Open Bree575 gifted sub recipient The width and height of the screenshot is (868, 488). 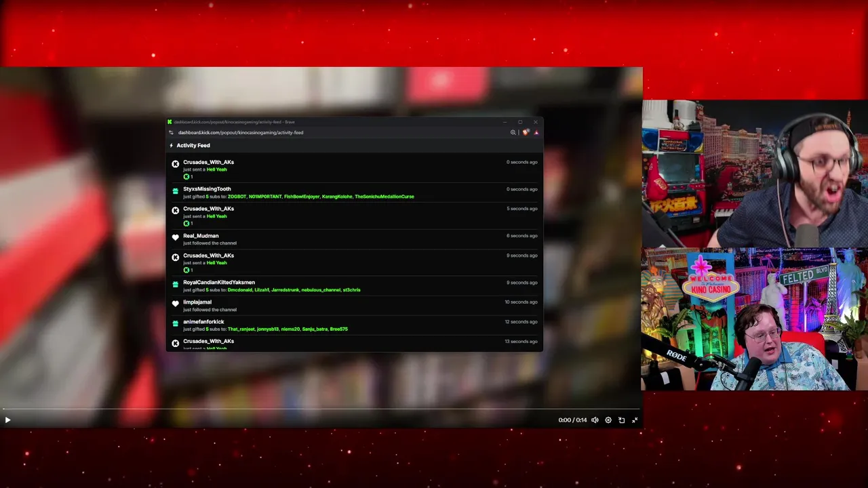click(338, 329)
